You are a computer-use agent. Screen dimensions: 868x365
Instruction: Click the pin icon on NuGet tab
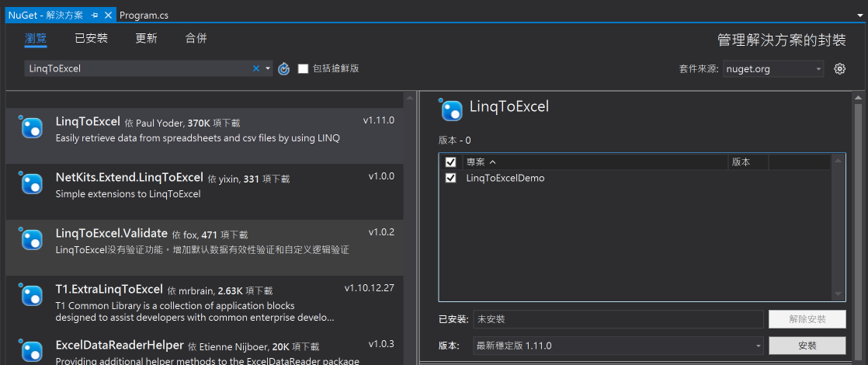pyautogui.click(x=95, y=16)
